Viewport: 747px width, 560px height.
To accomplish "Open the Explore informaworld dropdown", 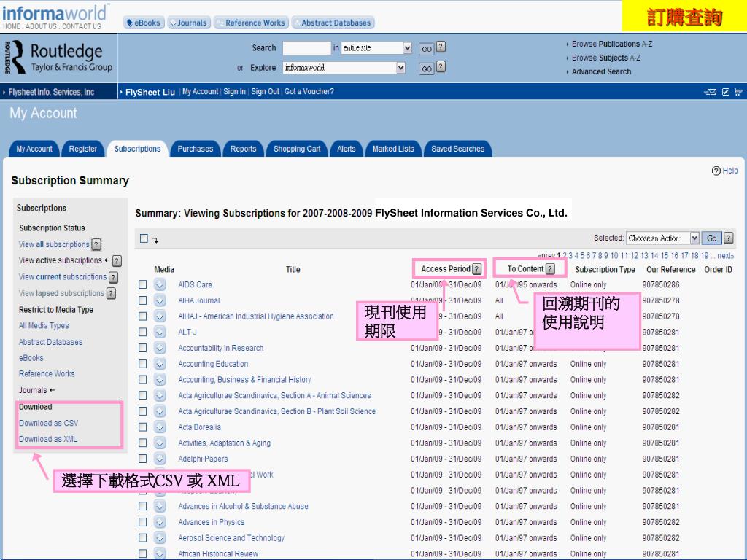I will (344, 68).
